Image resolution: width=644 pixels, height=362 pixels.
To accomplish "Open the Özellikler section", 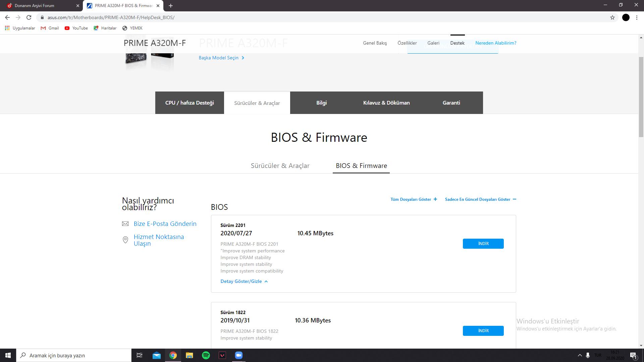I will coord(407,43).
